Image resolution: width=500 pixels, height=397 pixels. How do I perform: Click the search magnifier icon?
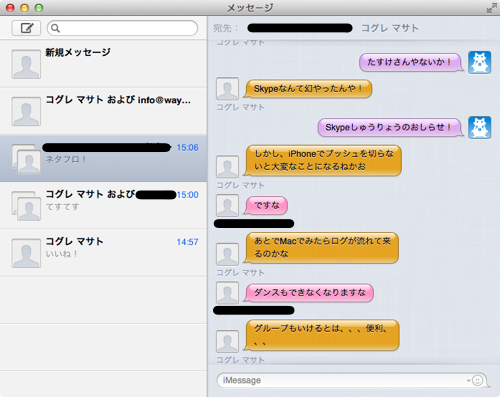click(x=55, y=28)
